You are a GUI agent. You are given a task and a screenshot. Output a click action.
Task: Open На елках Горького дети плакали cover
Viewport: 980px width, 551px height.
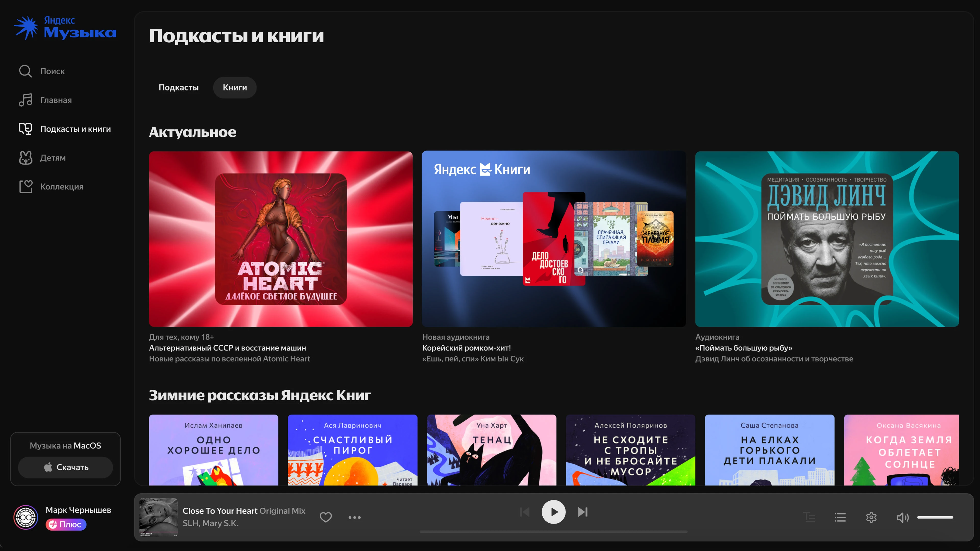tap(770, 450)
